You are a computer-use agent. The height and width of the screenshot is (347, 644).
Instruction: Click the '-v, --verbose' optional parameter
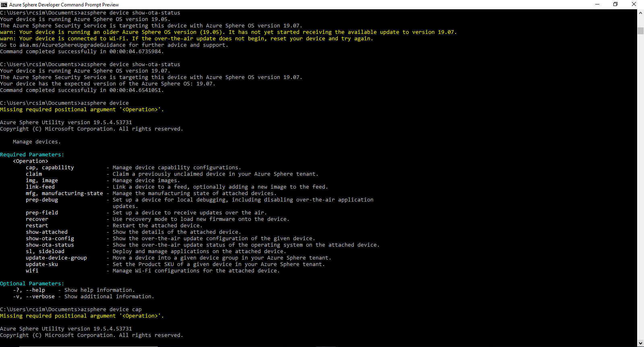click(34, 297)
